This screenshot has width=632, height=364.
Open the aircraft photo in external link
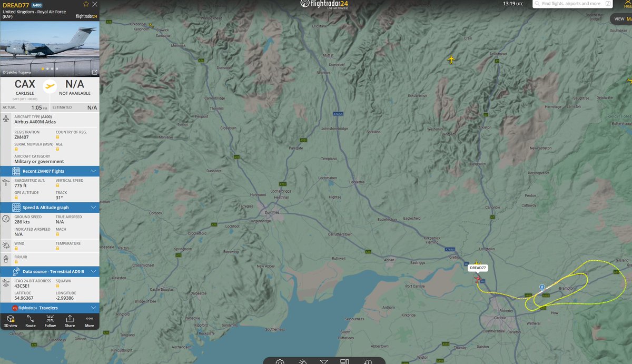(94, 72)
